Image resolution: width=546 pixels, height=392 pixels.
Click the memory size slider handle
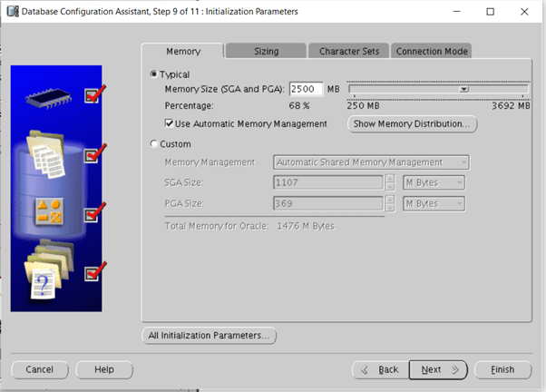[463, 90]
